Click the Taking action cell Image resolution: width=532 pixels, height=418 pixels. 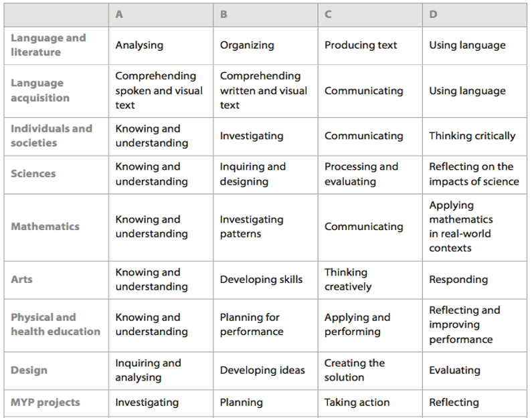point(357,403)
